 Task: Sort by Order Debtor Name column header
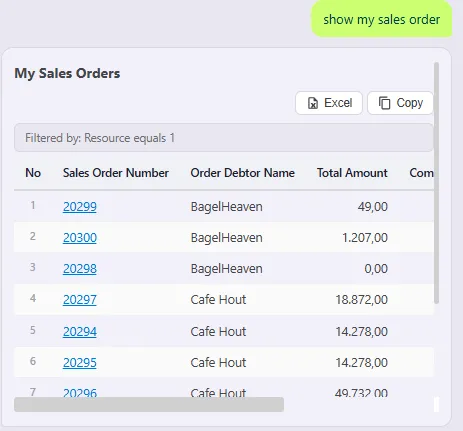(x=242, y=173)
